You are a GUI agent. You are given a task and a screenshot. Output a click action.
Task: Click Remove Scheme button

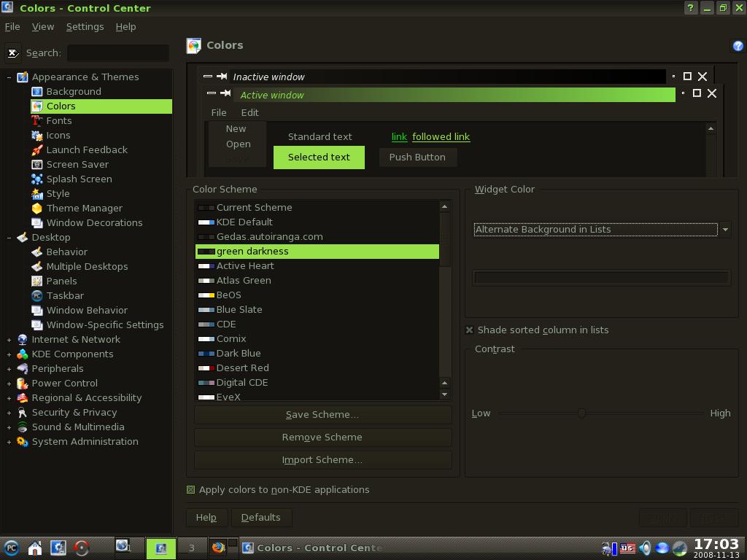(x=322, y=437)
